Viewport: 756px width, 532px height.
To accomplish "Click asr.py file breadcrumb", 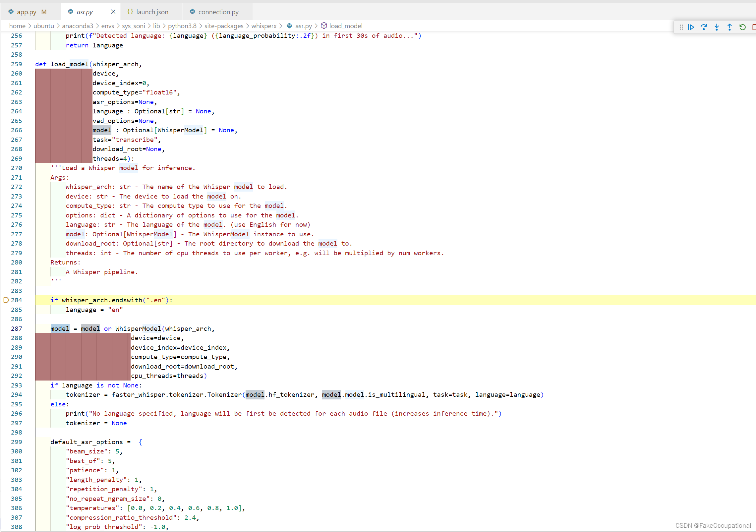I will [x=303, y=26].
